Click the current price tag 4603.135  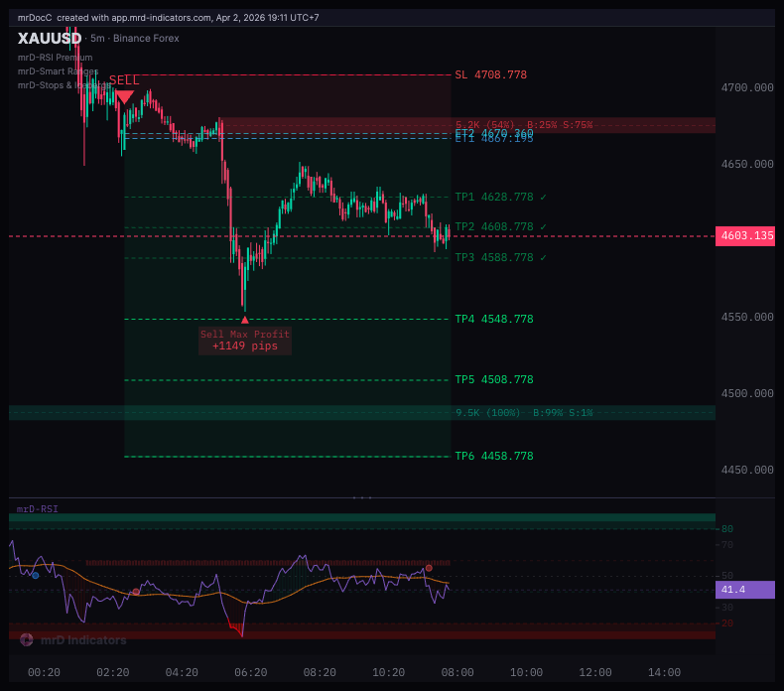pos(745,236)
